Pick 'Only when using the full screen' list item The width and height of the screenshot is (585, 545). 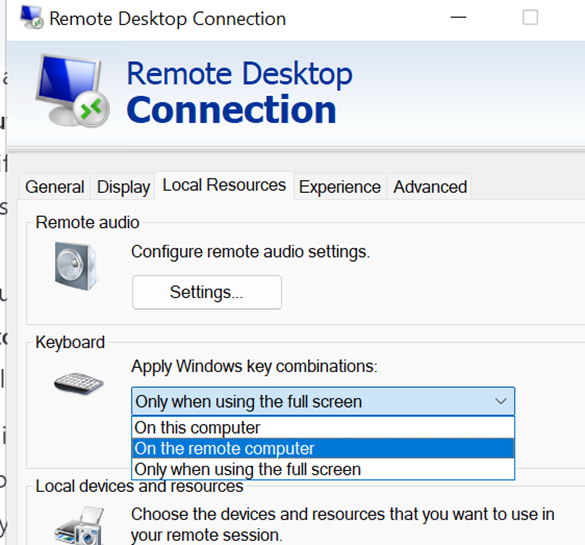tap(323, 469)
